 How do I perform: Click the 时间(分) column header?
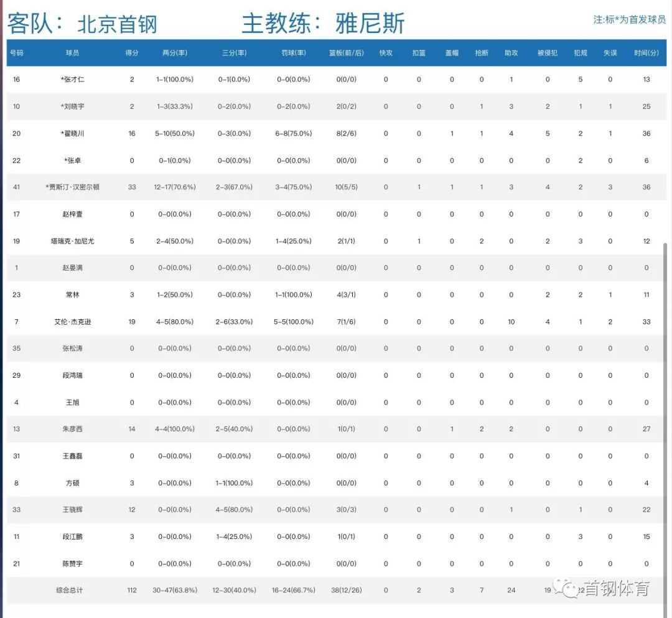click(x=646, y=53)
